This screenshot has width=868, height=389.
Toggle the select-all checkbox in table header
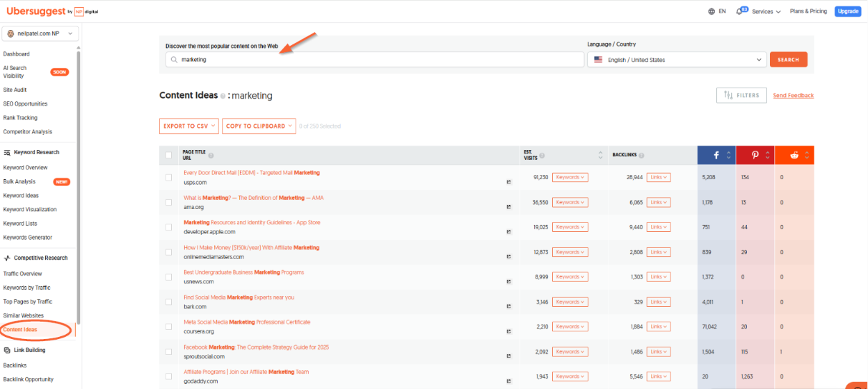[168, 156]
